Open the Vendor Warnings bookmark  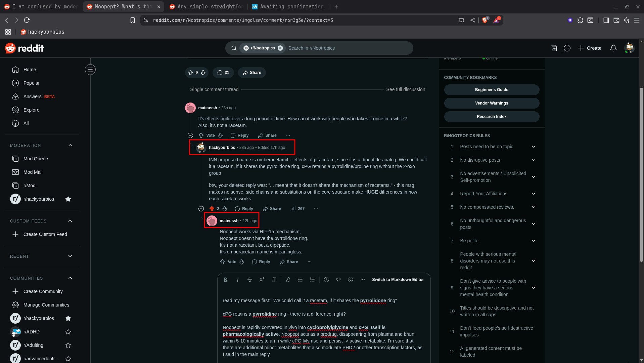coord(491,103)
